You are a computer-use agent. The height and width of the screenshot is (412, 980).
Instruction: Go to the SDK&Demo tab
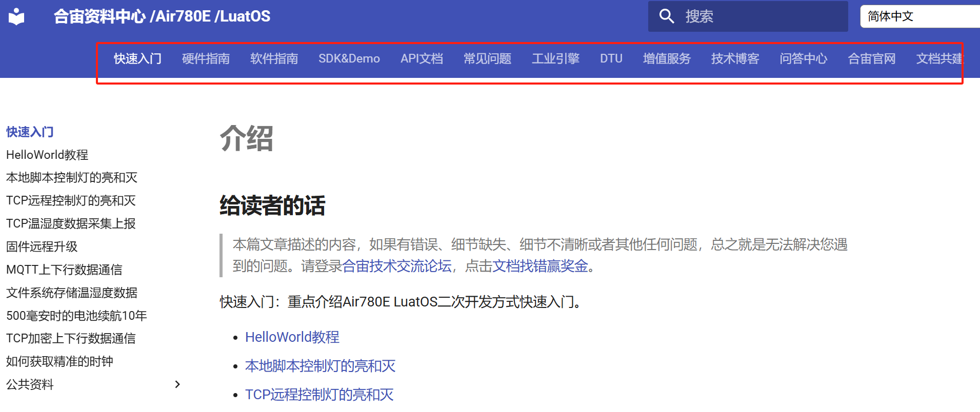[349, 59]
